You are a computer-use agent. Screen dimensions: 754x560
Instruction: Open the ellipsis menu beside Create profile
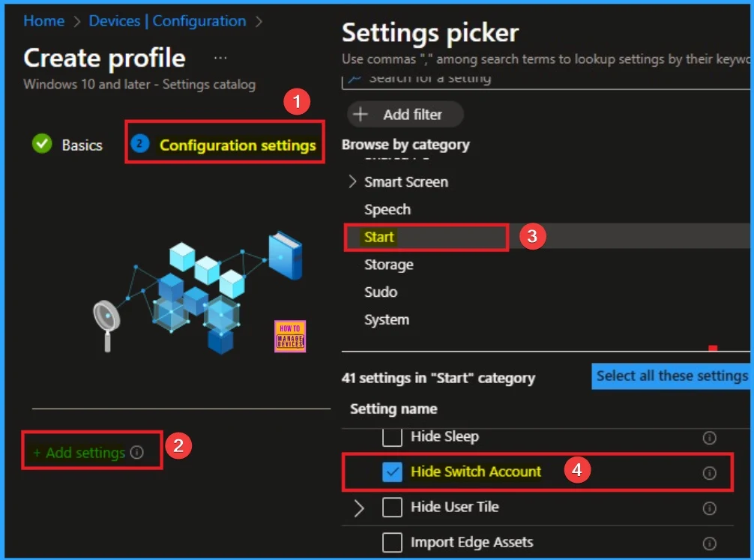[x=220, y=58]
